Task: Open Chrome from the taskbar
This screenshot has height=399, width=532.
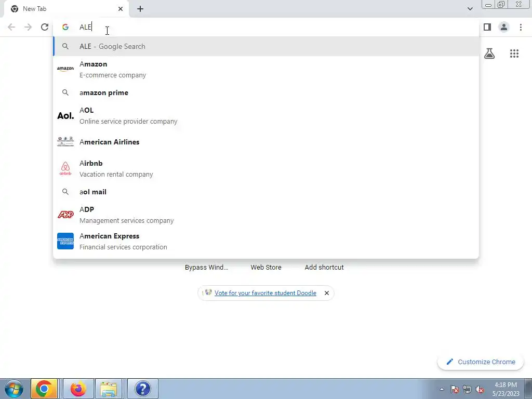Action: tap(44, 389)
